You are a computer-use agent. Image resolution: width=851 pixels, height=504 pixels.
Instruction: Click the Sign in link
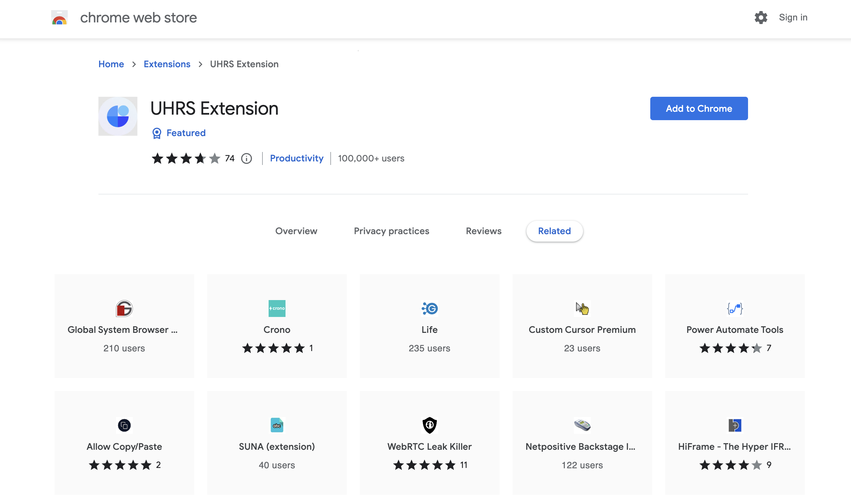click(x=793, y=17)
